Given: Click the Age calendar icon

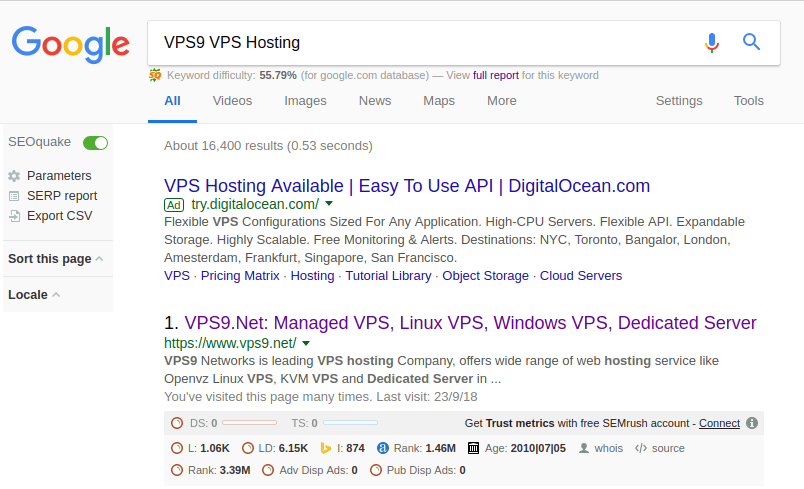Looking at the screenshot, I should (473, 448).
